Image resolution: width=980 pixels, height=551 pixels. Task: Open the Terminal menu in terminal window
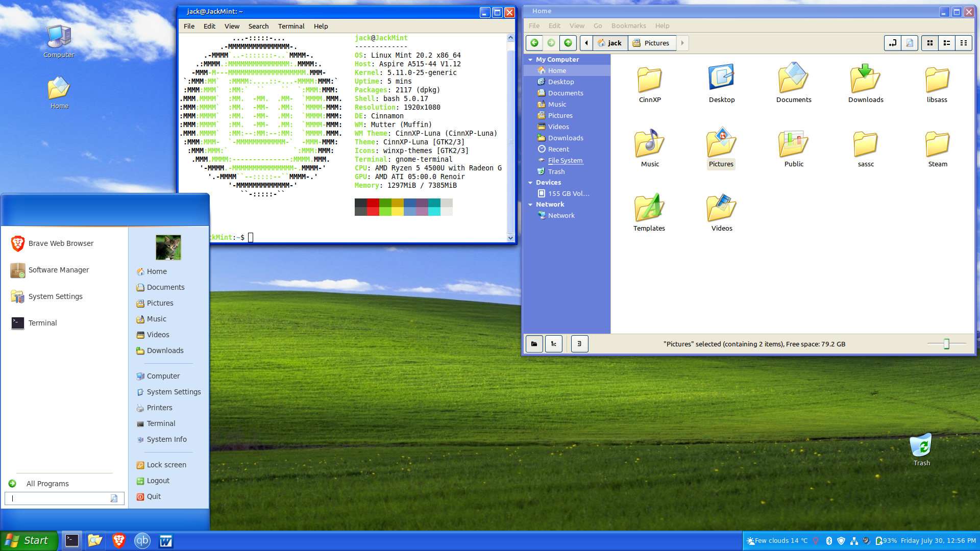[291, 26]
